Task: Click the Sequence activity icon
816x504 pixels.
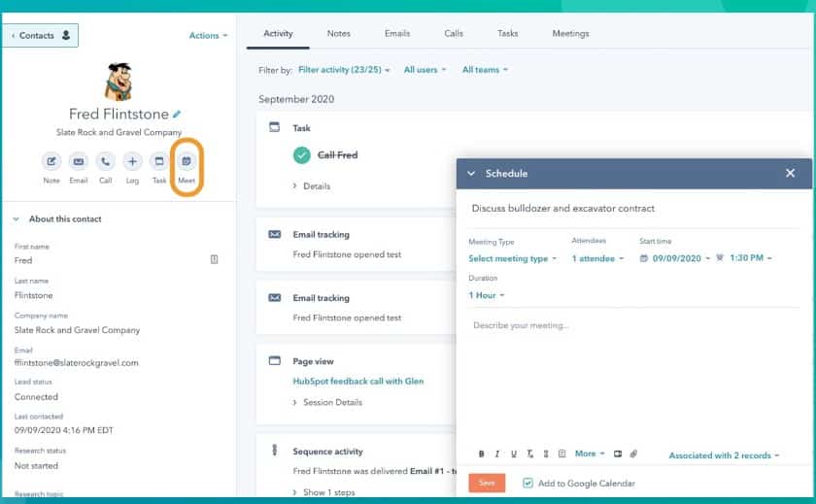Action: (x=274, y=450)
